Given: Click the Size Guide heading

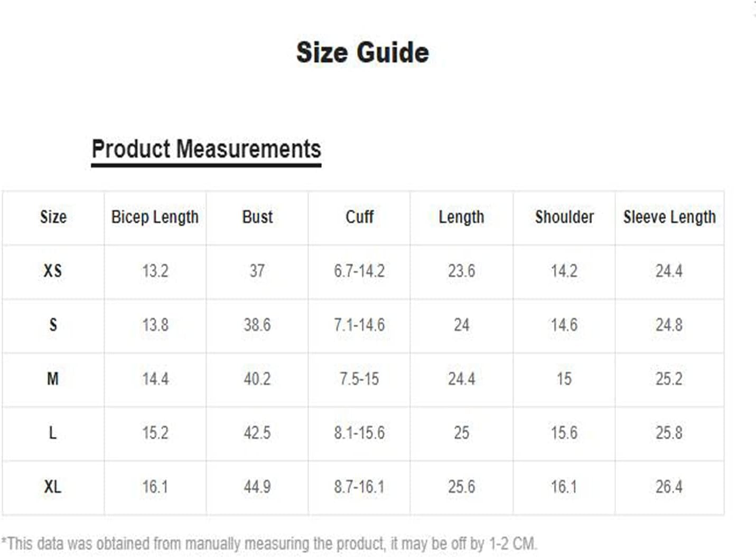Looking at the screenshot, I should click(x=362, y=53).
